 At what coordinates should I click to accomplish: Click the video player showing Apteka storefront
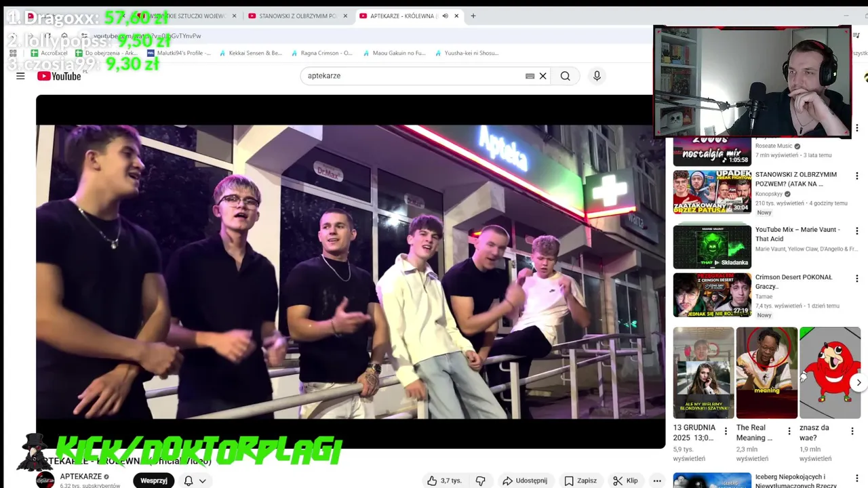coord(351,271)
